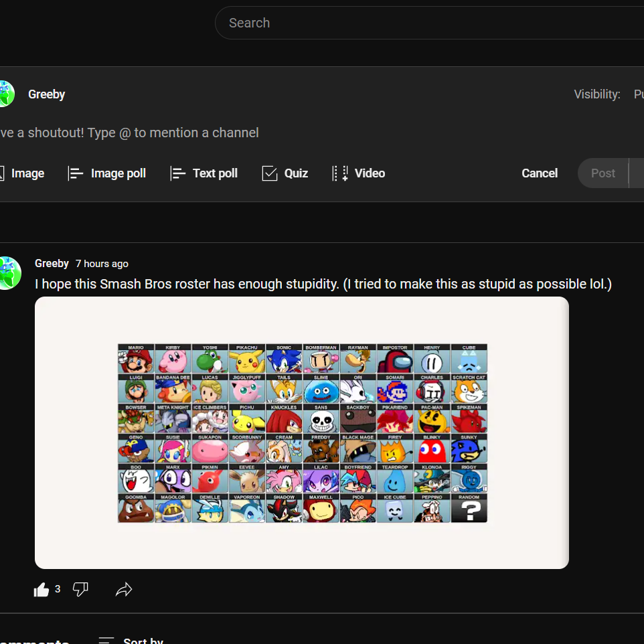Image resolution: width=644 pixels, height=644 pixels.
Task: Click the like count number 3
Action: (x=58, y=589)
